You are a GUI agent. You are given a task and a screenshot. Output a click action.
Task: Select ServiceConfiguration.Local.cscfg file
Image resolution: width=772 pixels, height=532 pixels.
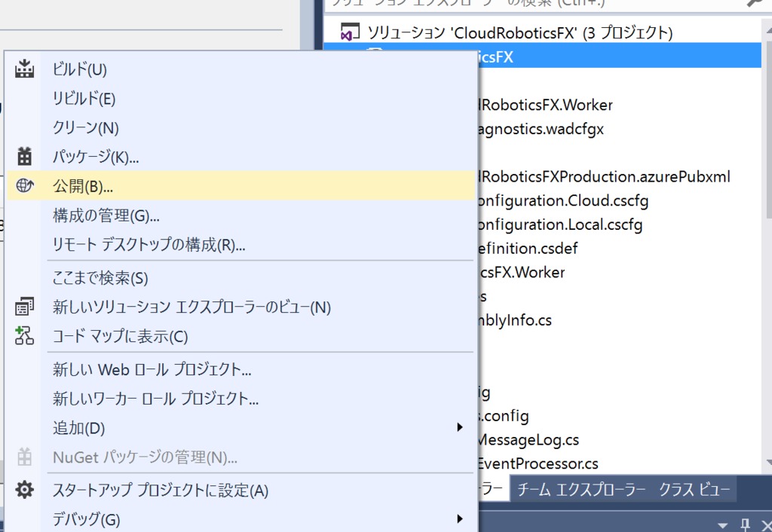(560, 225)
